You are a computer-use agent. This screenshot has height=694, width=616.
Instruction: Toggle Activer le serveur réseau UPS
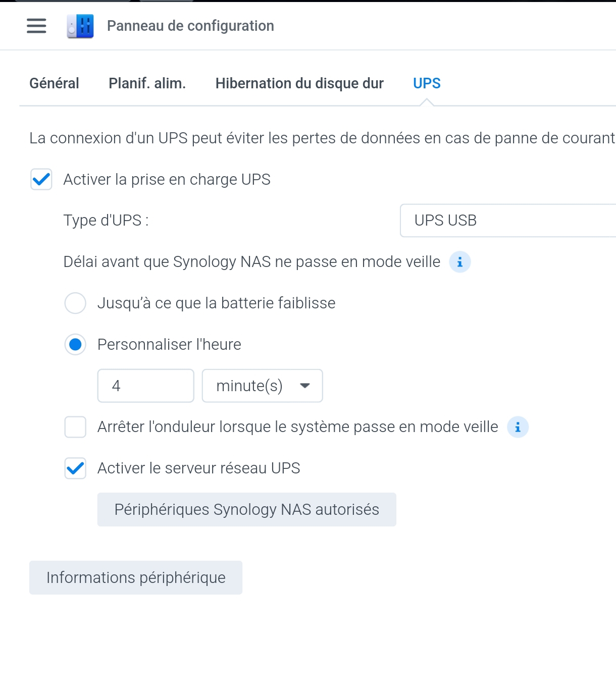pos(75,468)
